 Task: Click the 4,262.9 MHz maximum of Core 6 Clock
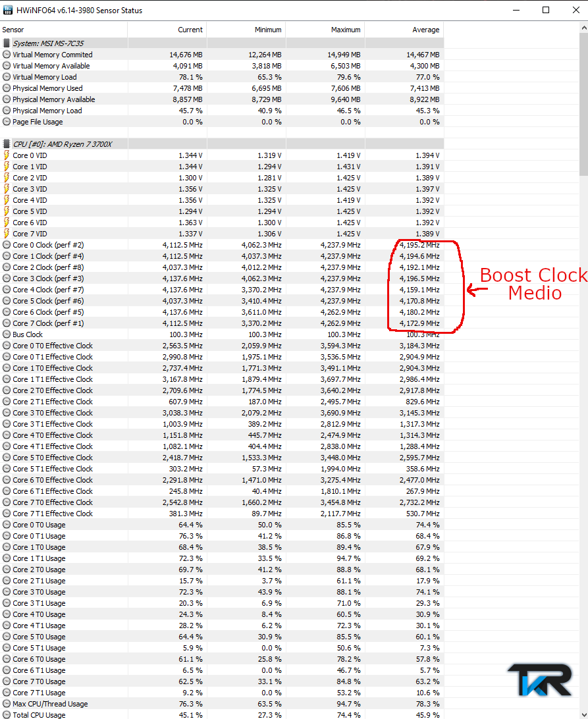[340, 312]
